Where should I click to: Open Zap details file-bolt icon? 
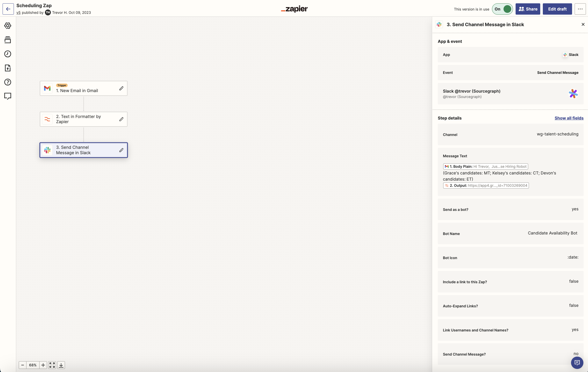pos(8,68)
